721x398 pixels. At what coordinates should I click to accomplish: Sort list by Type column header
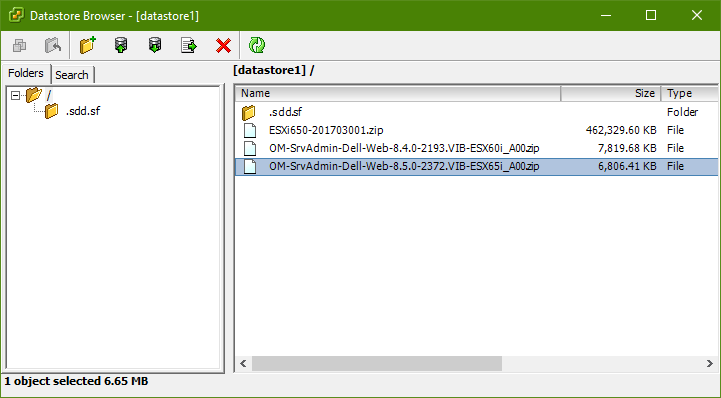(689, 93)
